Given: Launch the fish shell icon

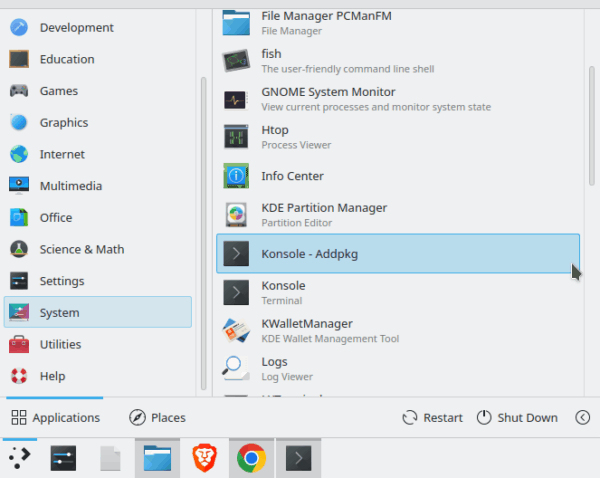Looking at the screenshot, I should point(236,61).
